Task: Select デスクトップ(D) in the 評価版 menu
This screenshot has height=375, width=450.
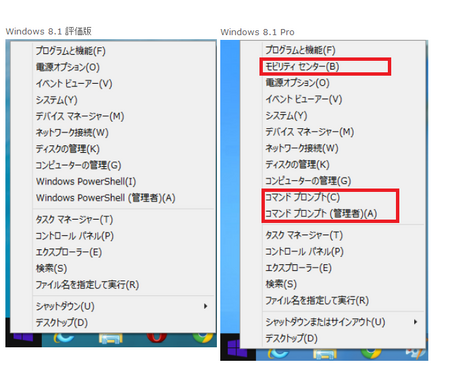Action: click(x=113, y=323)
